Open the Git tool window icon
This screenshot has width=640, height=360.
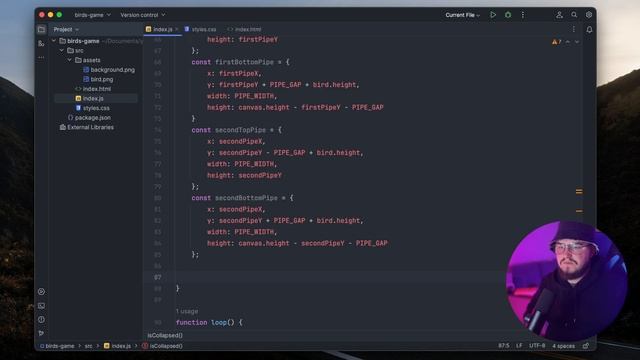coord(41,333)
